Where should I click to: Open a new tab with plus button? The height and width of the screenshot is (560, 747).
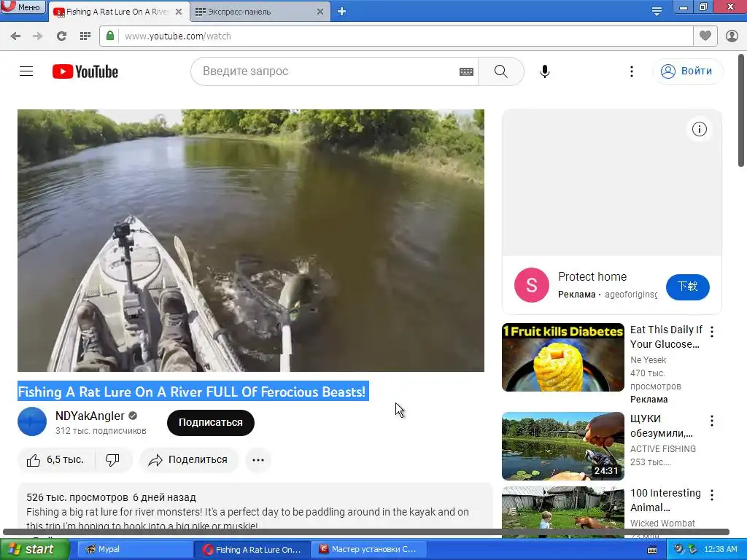(x=341, y=12)
